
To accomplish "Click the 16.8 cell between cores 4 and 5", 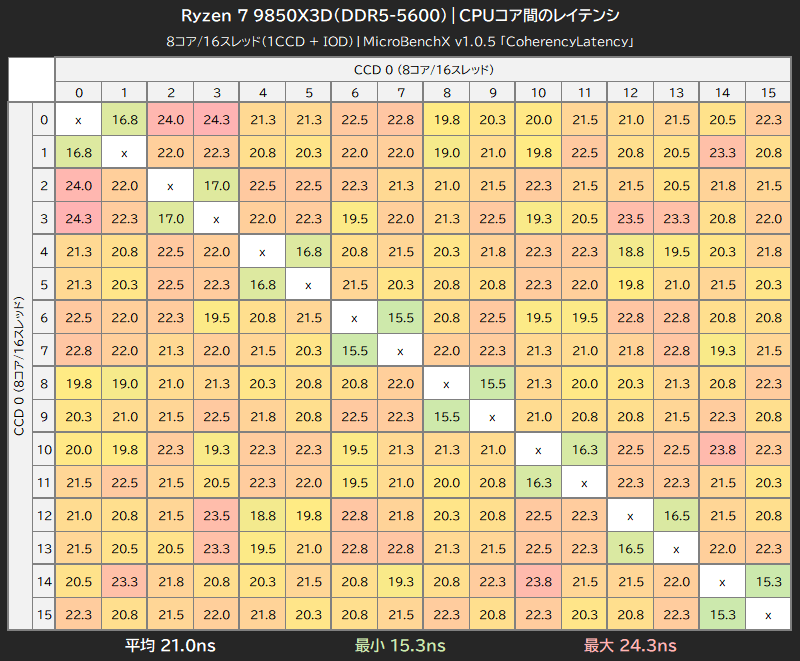I will pyautogui.click(x=308, y=251).
